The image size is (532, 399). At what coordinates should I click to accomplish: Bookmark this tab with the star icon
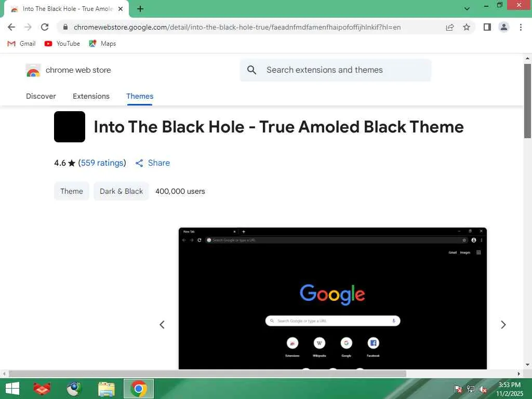coord(467,27)
